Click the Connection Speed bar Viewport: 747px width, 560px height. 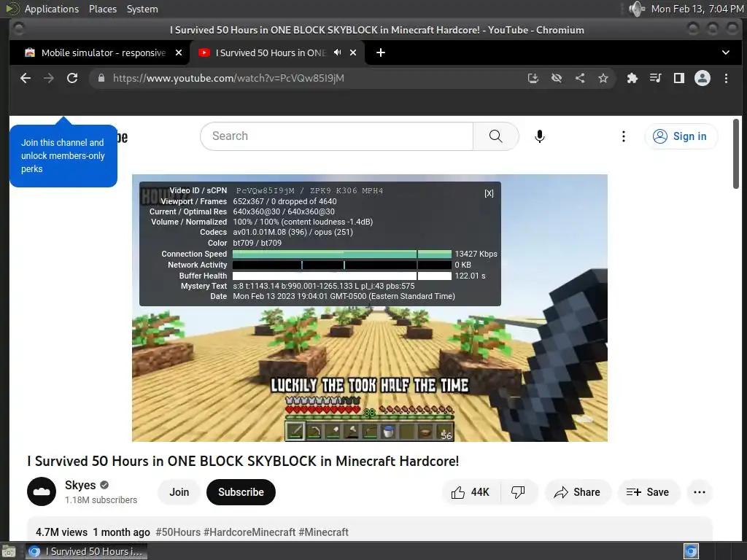(x=341, y=254)
